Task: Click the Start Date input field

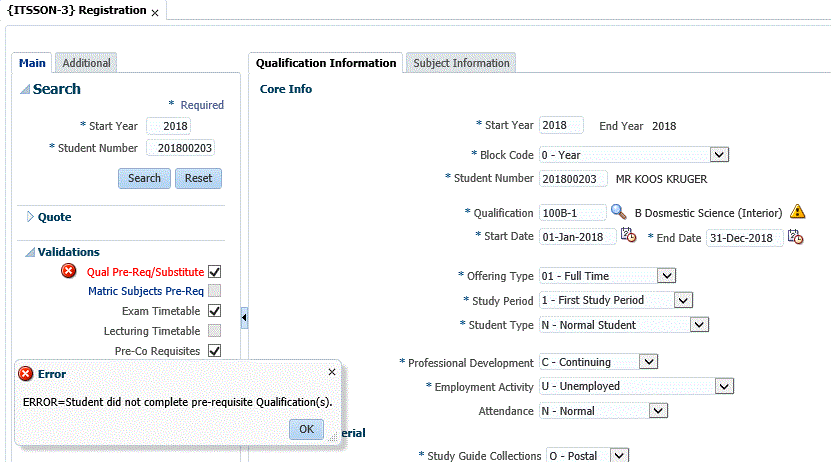Action: pos(578,237)
